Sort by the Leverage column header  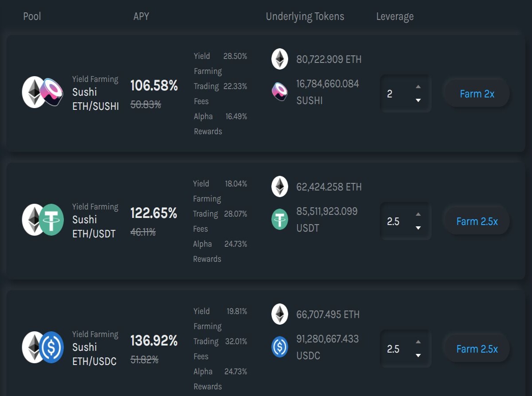click(395, 17)
